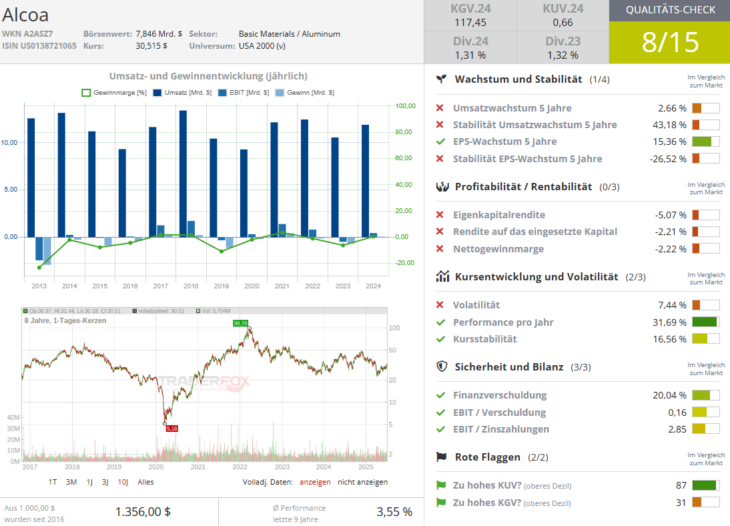Click the comparison bar for Performance pro Jahr
Viewport: 730px width, 526px height.
(x=706, y=322)
